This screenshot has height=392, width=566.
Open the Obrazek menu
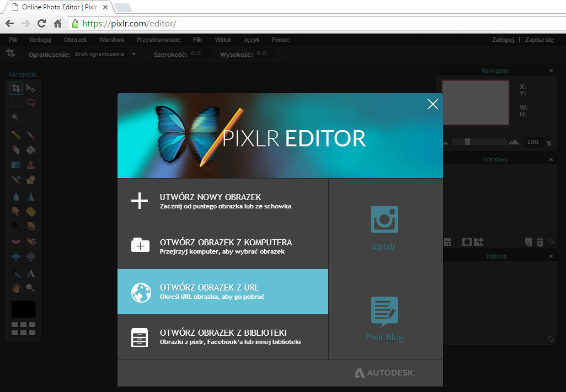[75, 40]
